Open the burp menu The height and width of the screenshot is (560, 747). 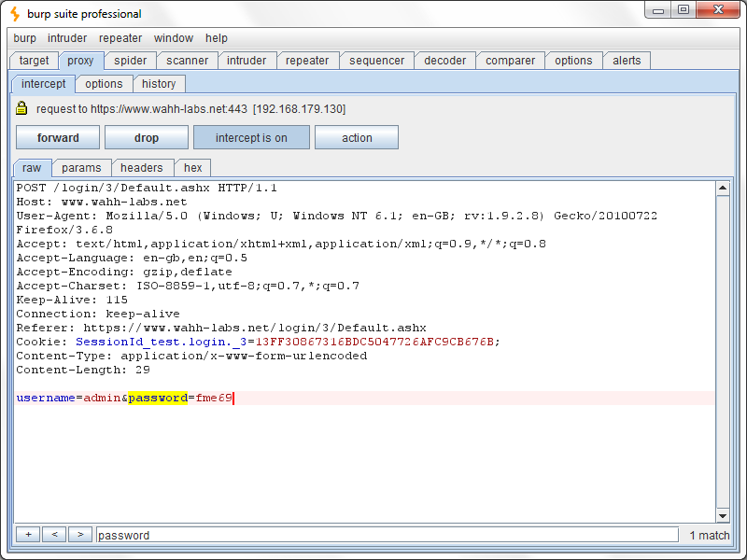coord(25,38)
